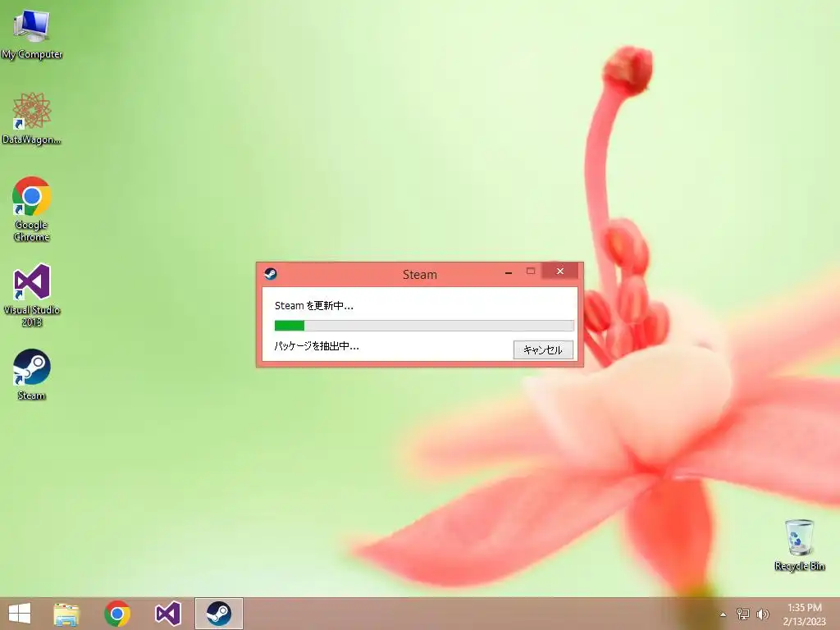
Task: Open the volume speaker tray icon
Action: (x=762, y=614)
